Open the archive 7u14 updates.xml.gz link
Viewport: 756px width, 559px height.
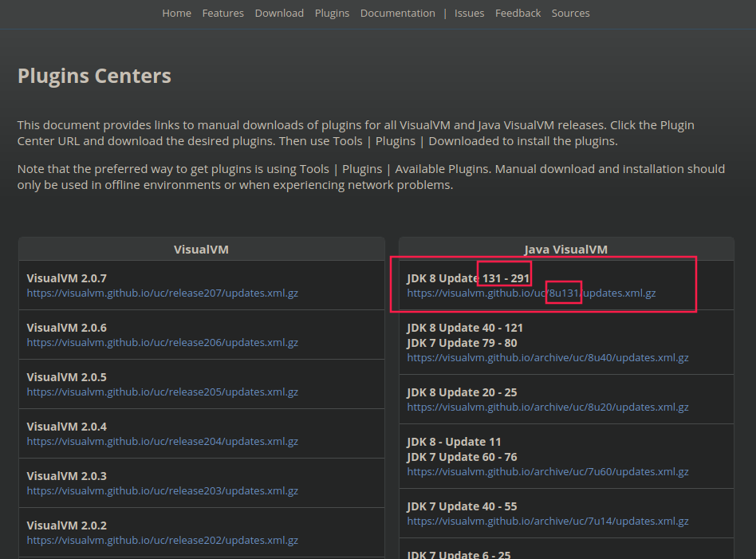coord(548,521)
